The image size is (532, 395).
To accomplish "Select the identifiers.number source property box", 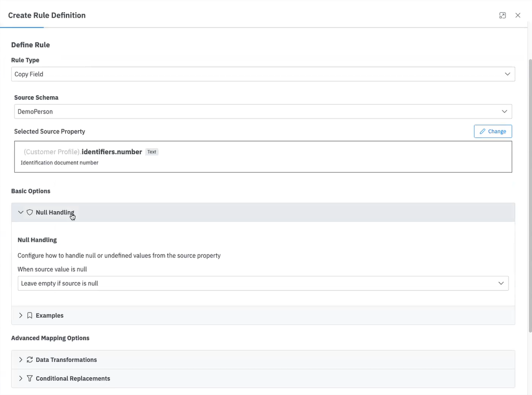I will point(263,157).
